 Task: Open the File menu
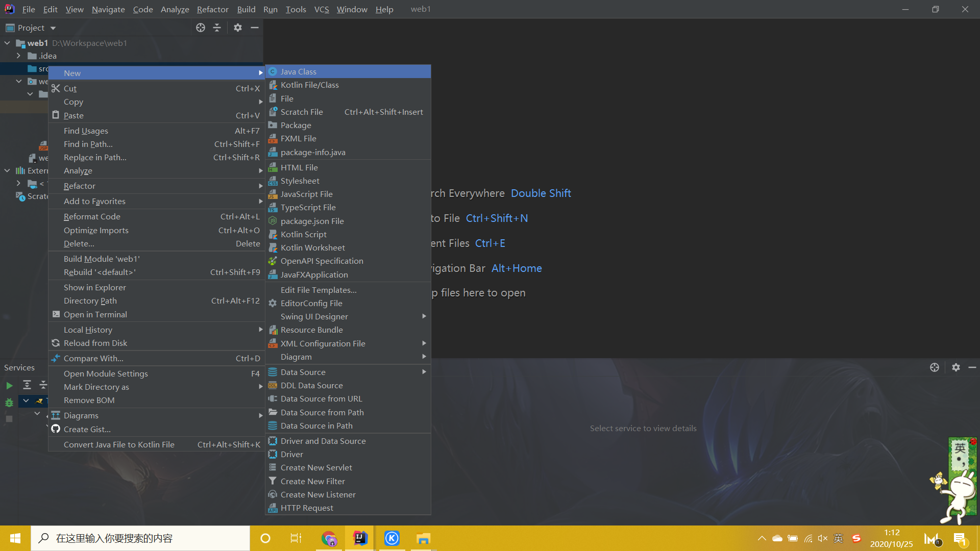tap(29, 9)
